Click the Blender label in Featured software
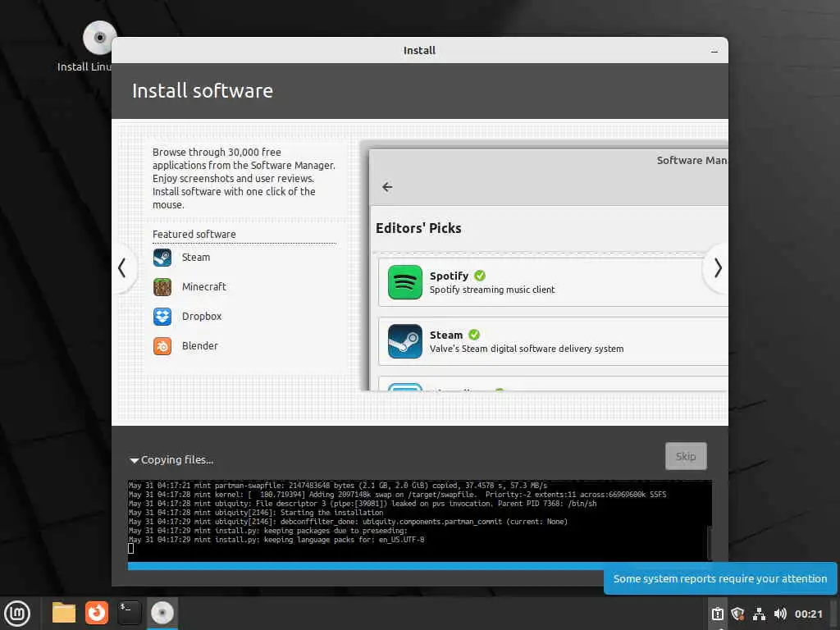 pyautogui.click(x=200, y=346)
